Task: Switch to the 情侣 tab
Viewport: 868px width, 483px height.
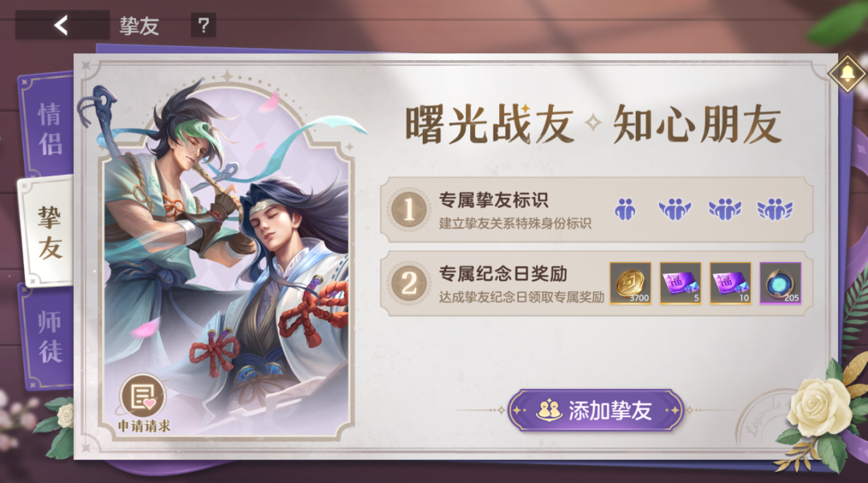Action: tap(48, 129)
